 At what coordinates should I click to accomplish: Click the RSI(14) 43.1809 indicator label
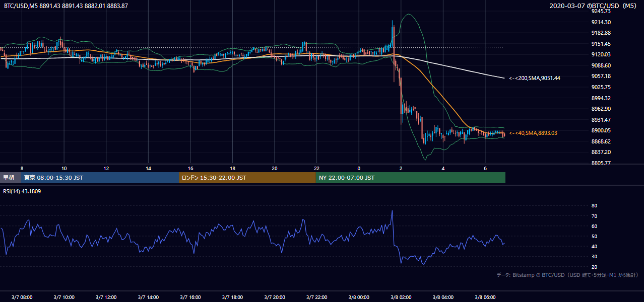tap(22, 191)
